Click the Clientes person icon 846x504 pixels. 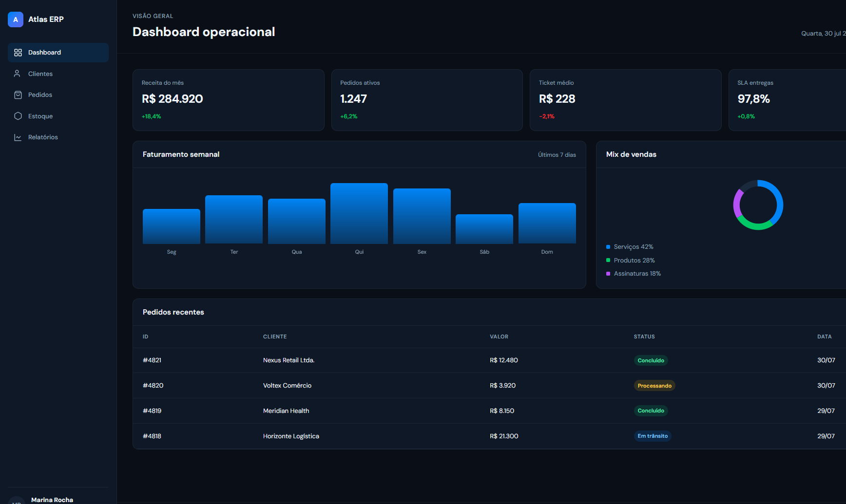click(x=18, y=74)
